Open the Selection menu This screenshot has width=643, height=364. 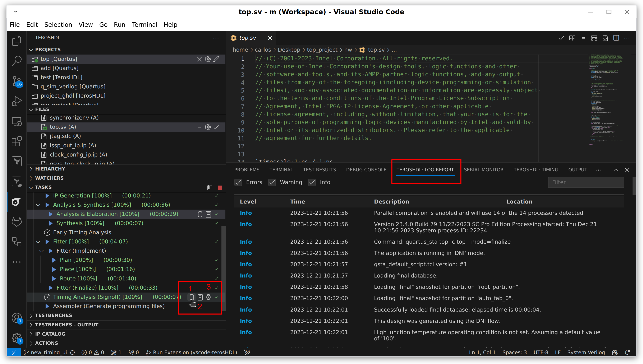click(58, 24)
